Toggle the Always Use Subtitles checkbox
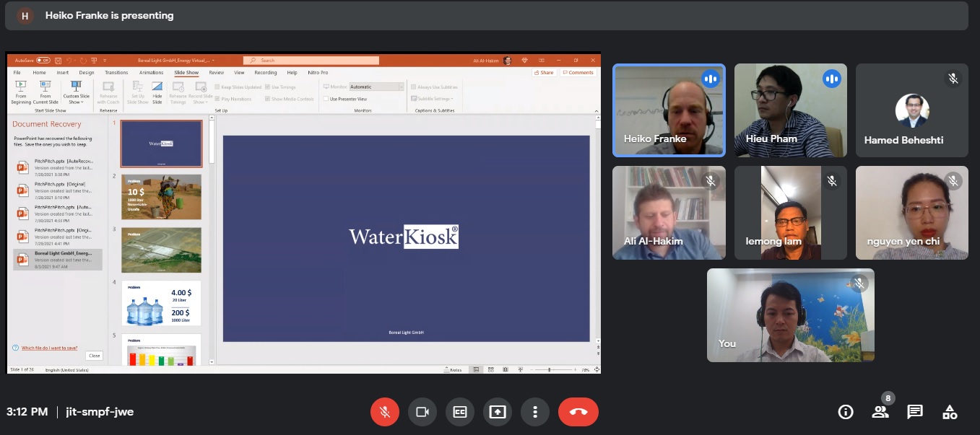Screen dimensions: 980x435 414,87
